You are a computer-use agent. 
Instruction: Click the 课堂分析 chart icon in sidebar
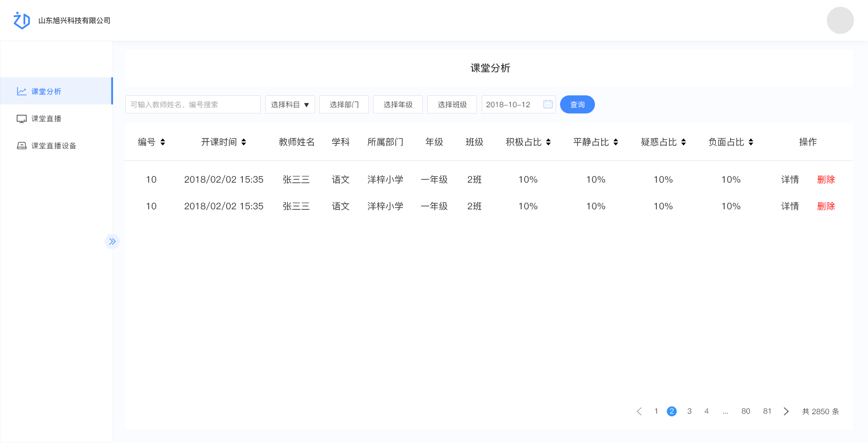click(x=22, y=91)
